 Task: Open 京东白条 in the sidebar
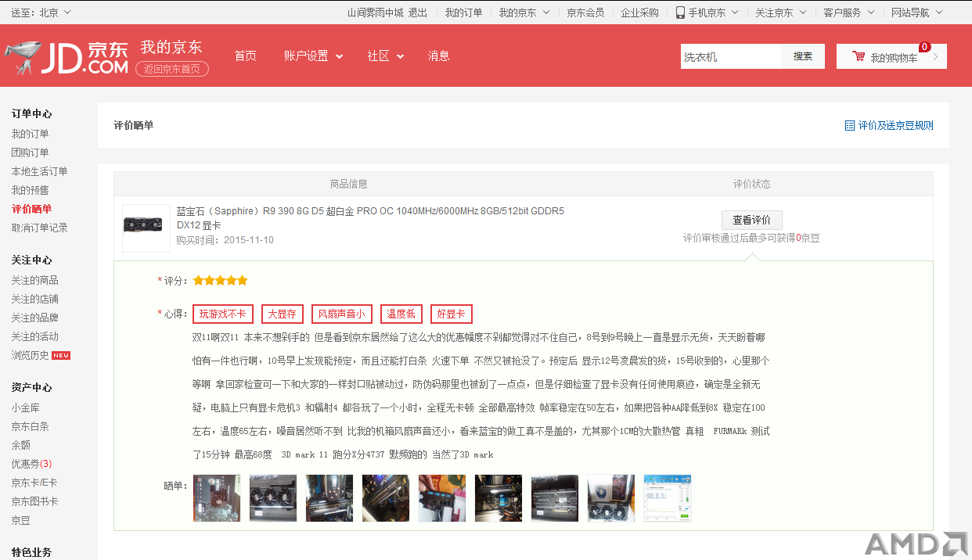point(30,426)
